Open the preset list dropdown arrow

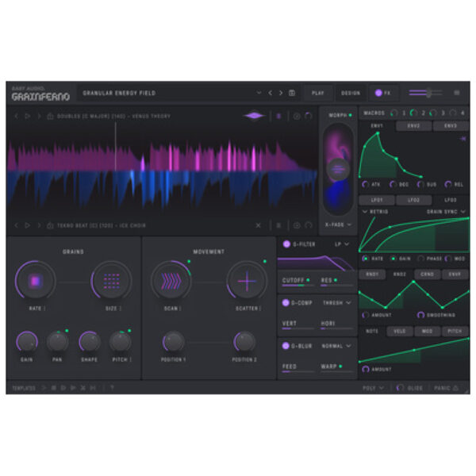point(259,93)
